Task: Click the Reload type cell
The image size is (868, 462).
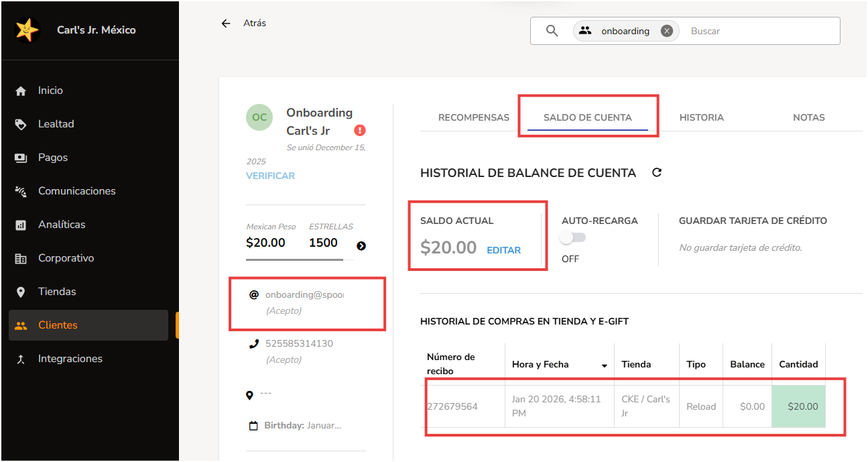Action: (x=701, y=406)
